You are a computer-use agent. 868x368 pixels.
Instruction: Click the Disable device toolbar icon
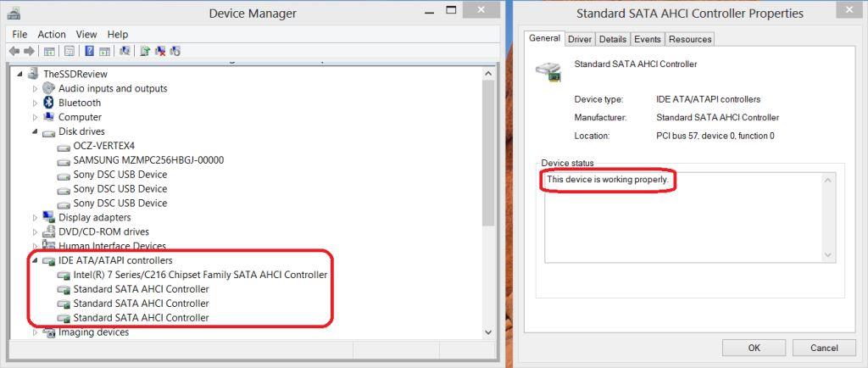[175, 51]
